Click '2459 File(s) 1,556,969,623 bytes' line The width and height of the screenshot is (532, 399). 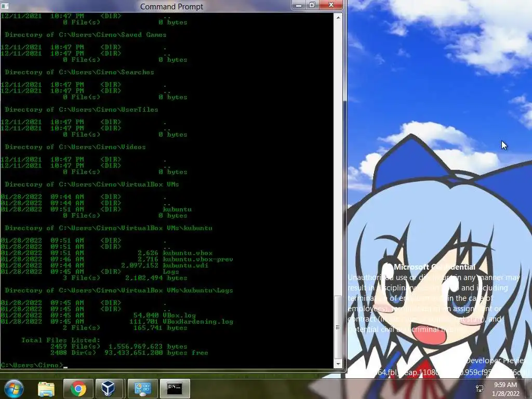[119, 347]
